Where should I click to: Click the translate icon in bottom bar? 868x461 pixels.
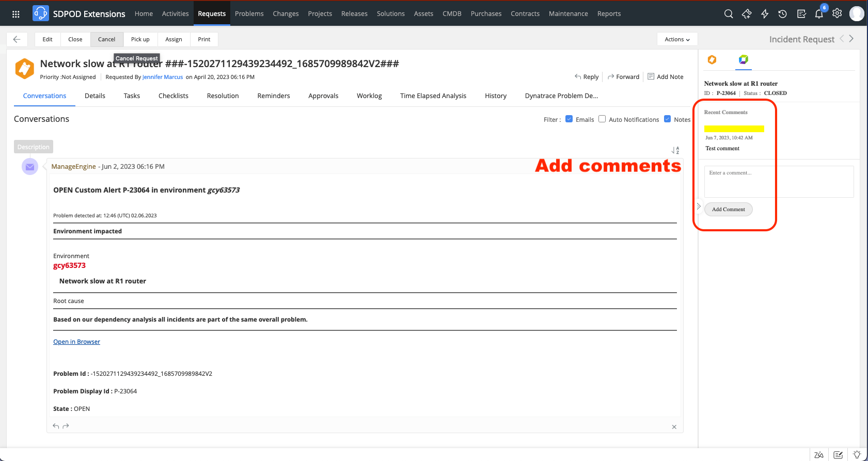point(818,455)
